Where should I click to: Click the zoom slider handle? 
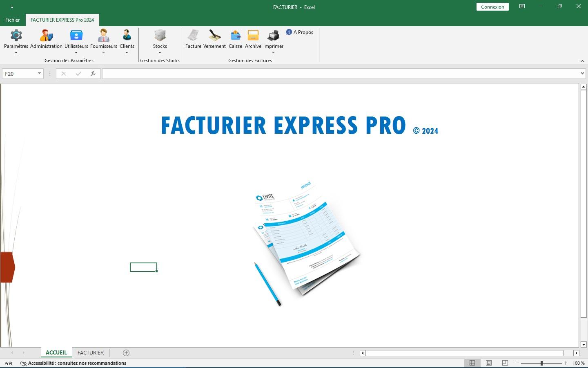[x=541, y=363]
